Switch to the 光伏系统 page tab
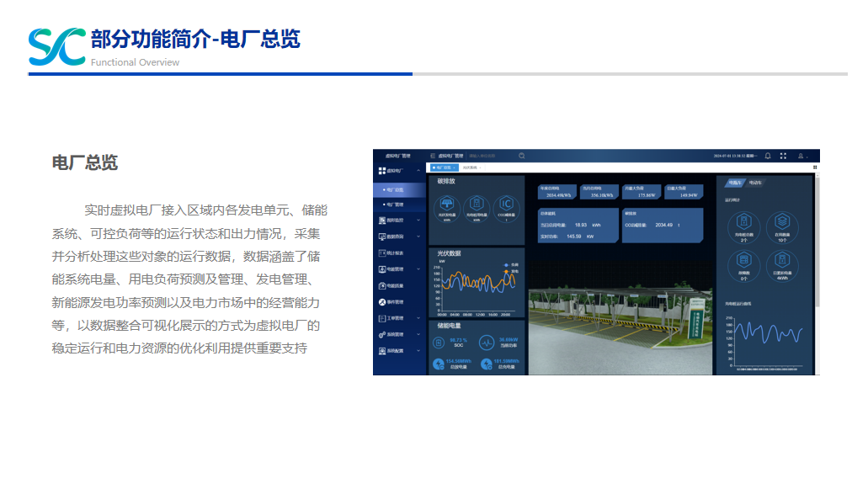 pos(470,167)
